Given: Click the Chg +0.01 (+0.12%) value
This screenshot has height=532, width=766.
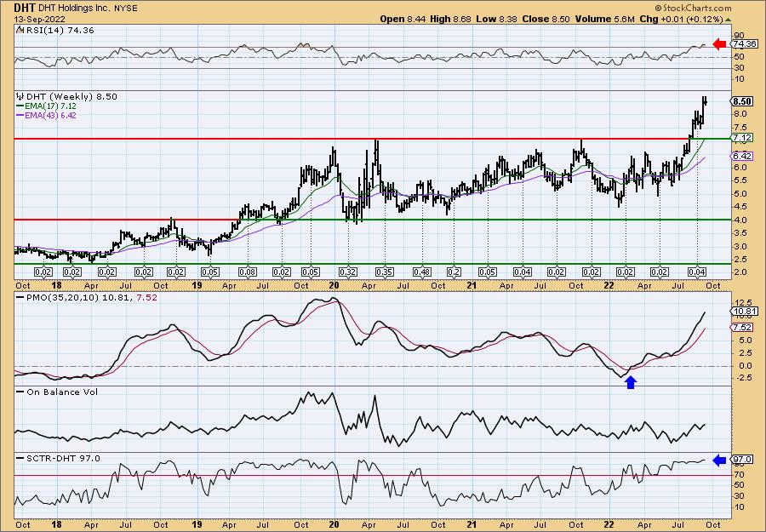Looking at the screenshot, I should coord(681,19).
